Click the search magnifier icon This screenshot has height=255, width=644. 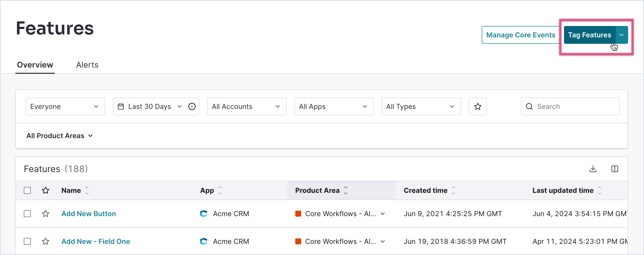pyautogui.click(x=529, y=106)
